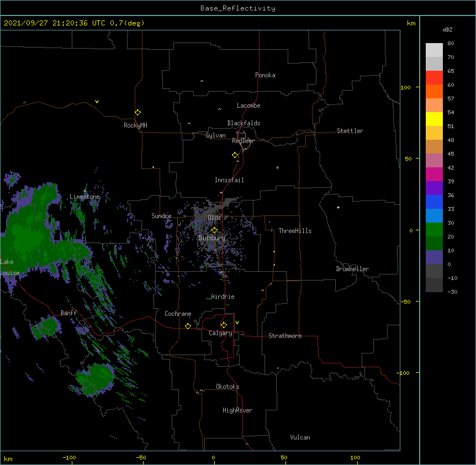Click the red 65 dBZ legend swatch
Screen dimensions: 476x465
pos(434,78)
